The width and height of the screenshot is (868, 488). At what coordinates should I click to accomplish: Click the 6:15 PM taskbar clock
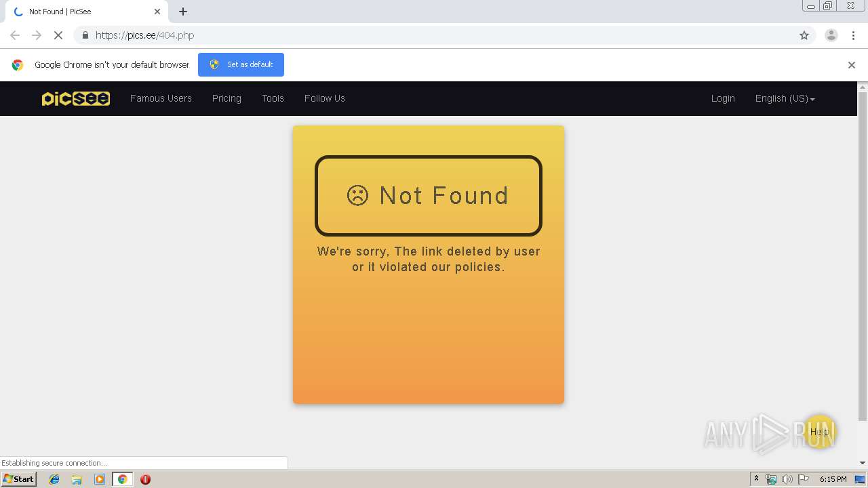coord(833,479)
